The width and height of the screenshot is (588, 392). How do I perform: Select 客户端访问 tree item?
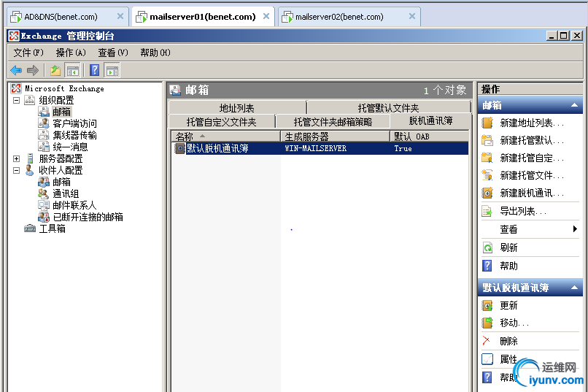pyautogui.click(x=74, y=123)
